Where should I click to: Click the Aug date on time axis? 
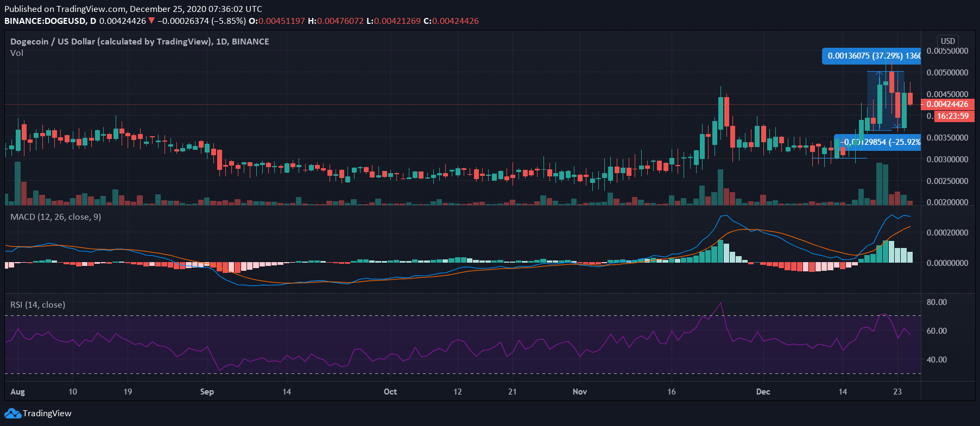pos(18,391)
